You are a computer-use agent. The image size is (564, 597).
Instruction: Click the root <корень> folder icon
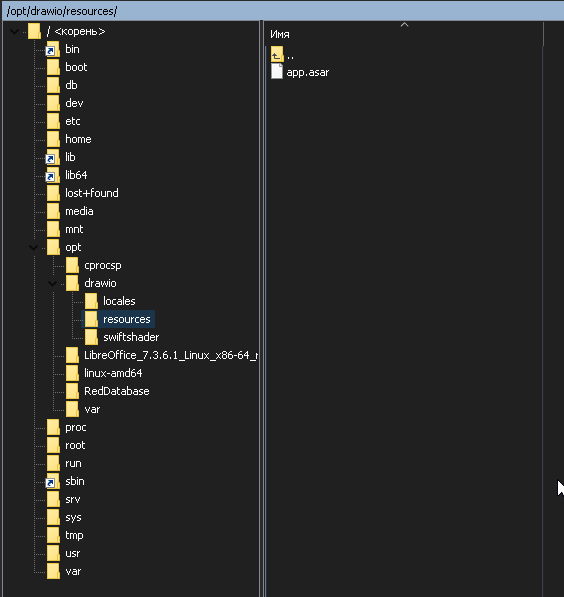click(34, 31)
